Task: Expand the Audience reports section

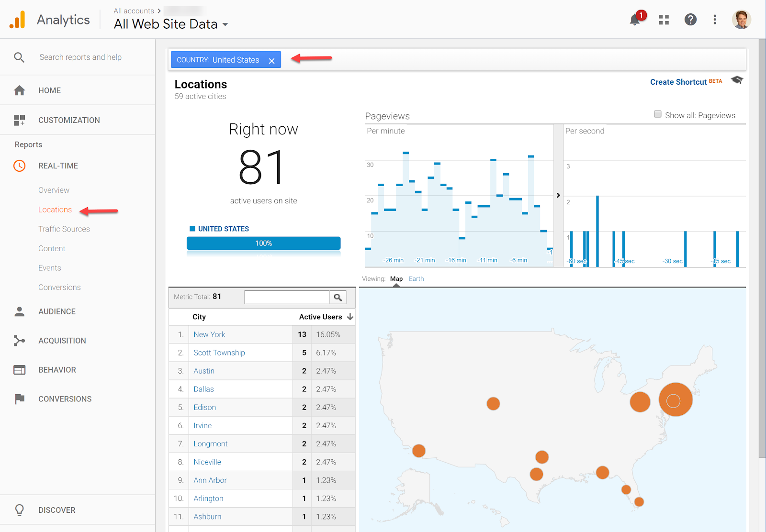Action: tap(57, 311)
